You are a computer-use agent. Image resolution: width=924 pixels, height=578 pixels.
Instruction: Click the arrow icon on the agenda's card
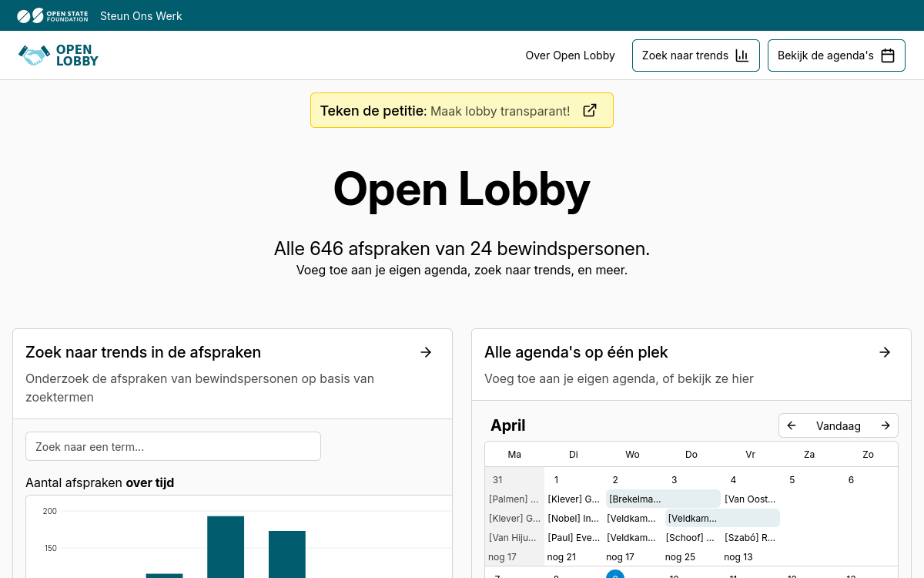click(x=885, y=352)
